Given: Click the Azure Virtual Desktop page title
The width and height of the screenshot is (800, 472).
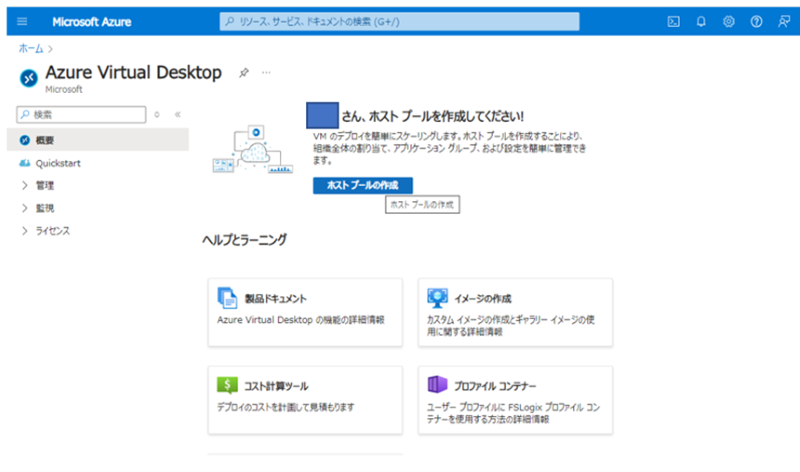Looking at the screenshot, I should [134, 72].
